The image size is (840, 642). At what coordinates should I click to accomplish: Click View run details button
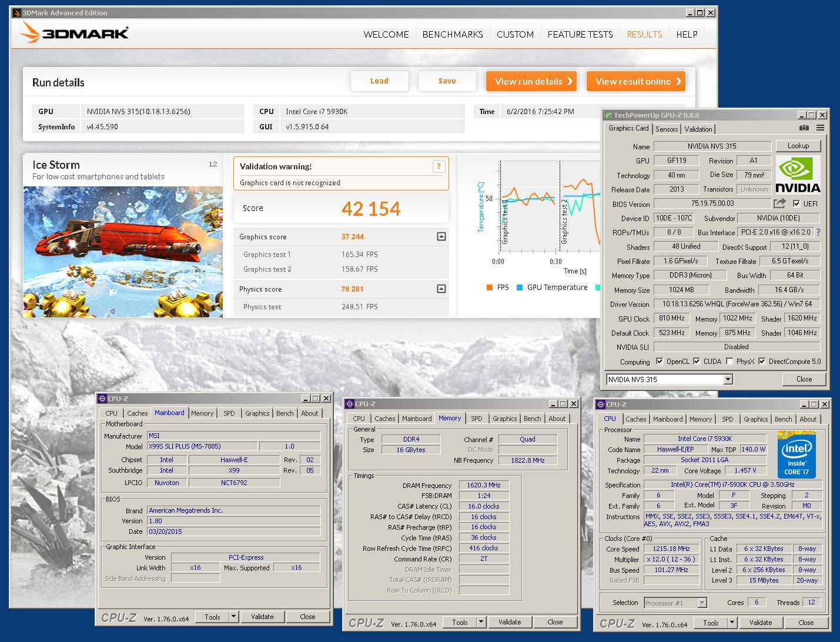531,81
